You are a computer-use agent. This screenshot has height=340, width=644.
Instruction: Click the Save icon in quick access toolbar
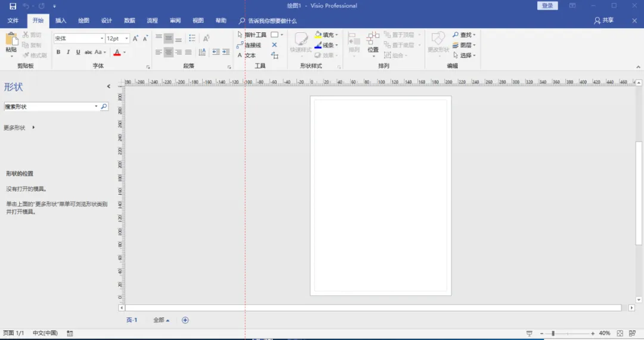[13, 6]
